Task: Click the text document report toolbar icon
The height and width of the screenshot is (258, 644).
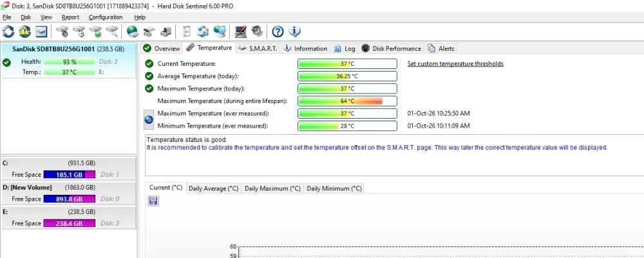Action: pyautogui.click(x=187, y=31)
